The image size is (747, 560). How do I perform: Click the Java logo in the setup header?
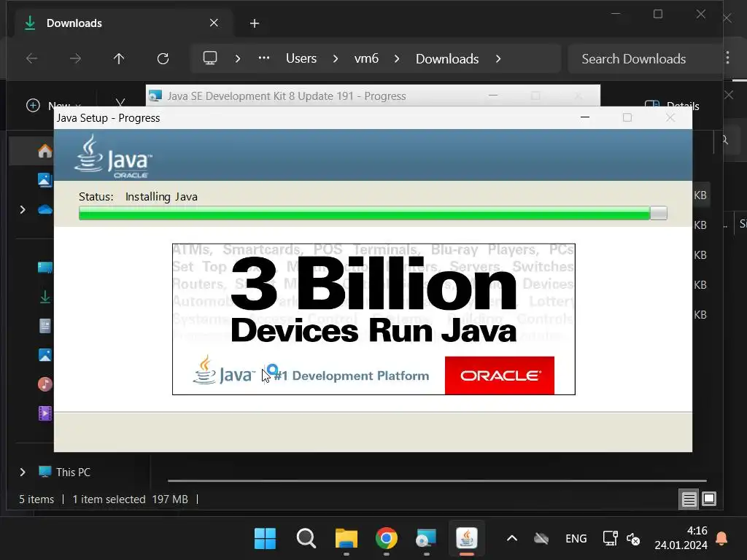click(113, 156)
